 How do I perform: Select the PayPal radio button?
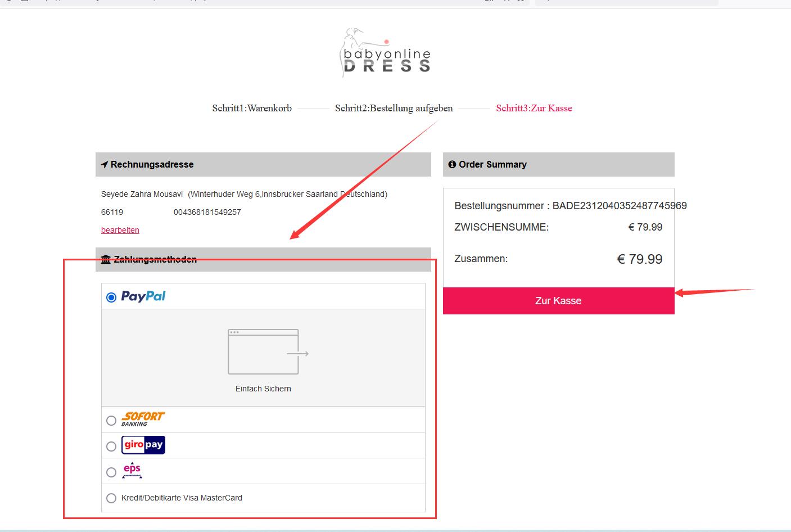(x=111, y=297)
